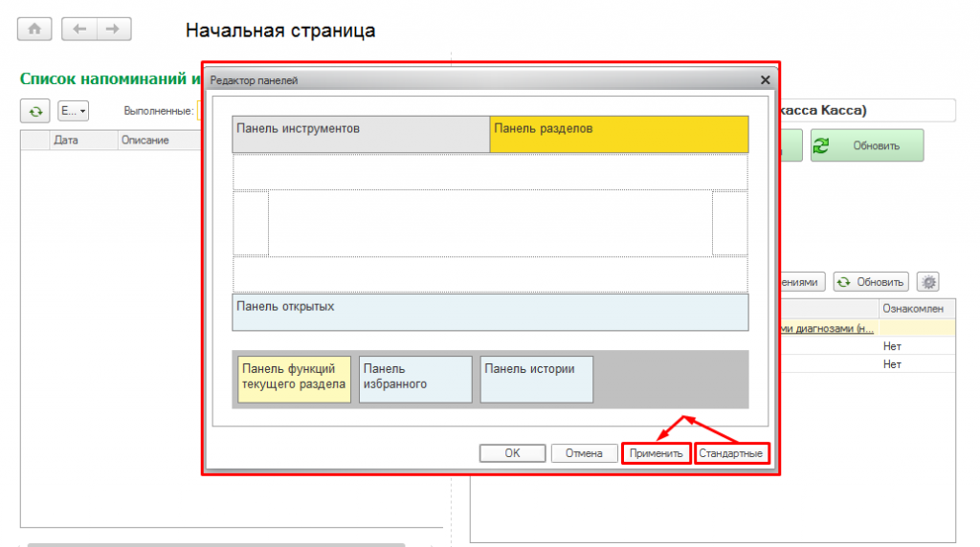The image size is (980, 547).
Task: Click the Отмена button
Action: 584,453
